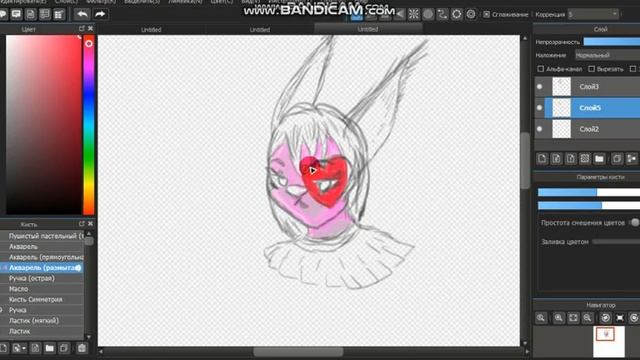This screenshot has width=640, height=360.
Task: Click the lower brush parameter slider
Action: [x=589, y=205]
